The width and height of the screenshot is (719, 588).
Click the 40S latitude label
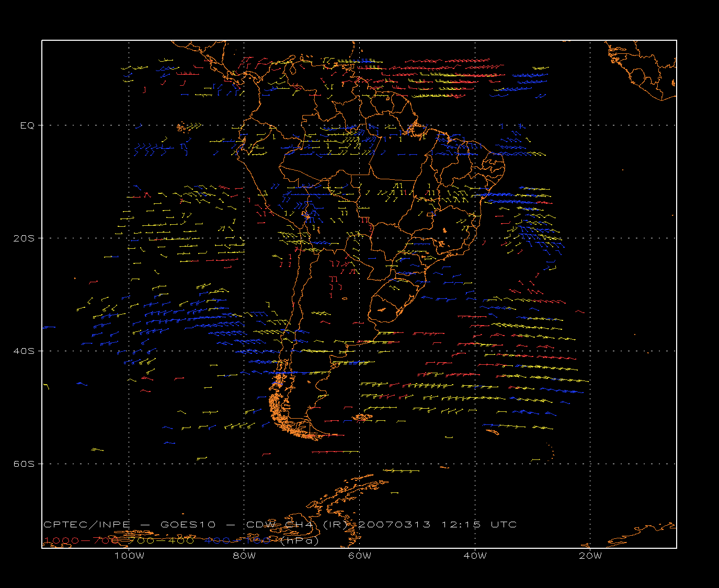pos(24,351)
